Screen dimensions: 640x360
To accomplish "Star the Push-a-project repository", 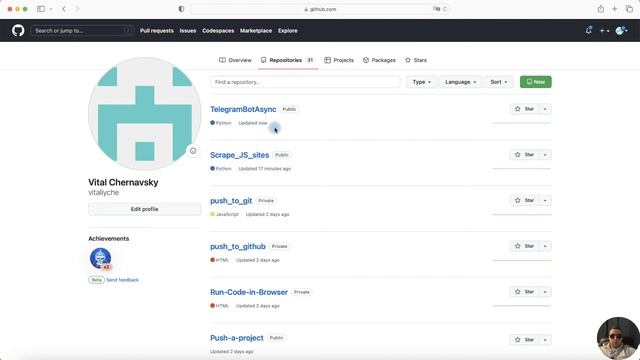I will [x=524, y=340].
